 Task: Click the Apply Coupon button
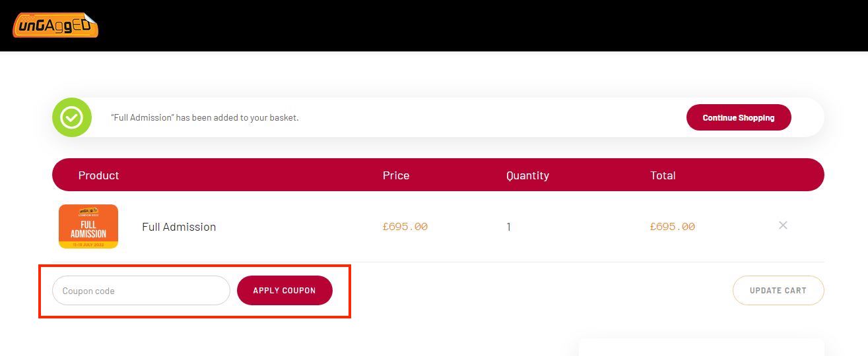(284, 290)
